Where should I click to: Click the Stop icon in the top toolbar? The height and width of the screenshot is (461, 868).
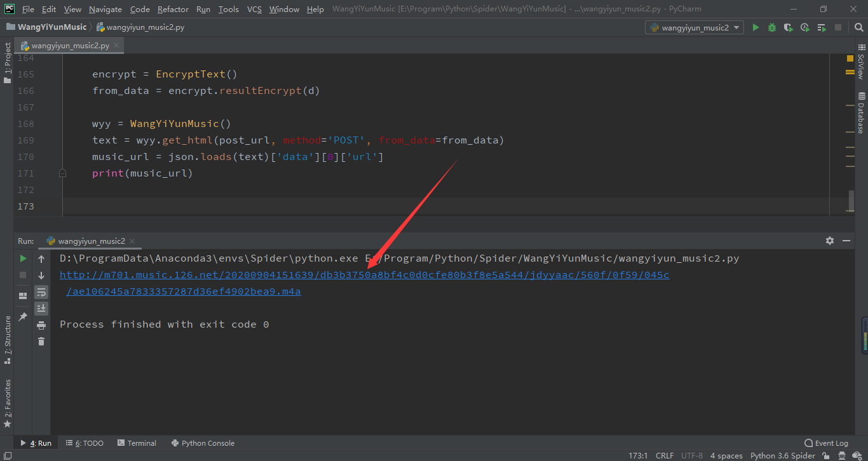pos(838,27)
